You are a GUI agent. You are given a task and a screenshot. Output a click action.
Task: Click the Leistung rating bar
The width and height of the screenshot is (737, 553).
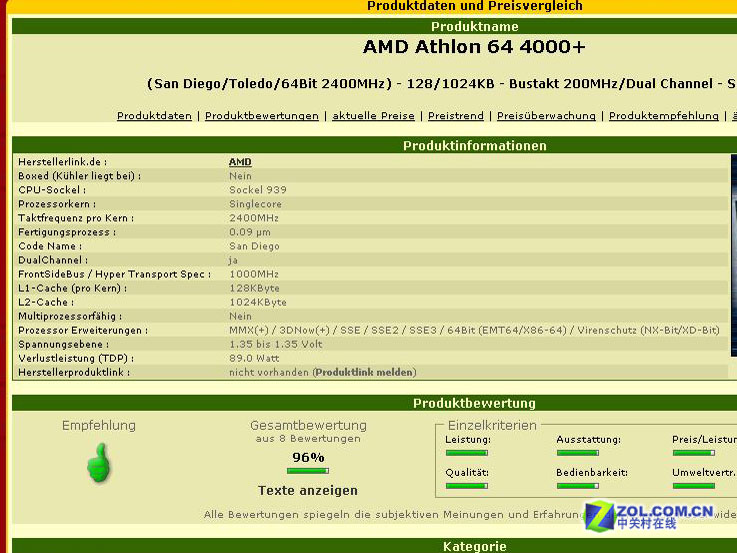click(467, 453)
